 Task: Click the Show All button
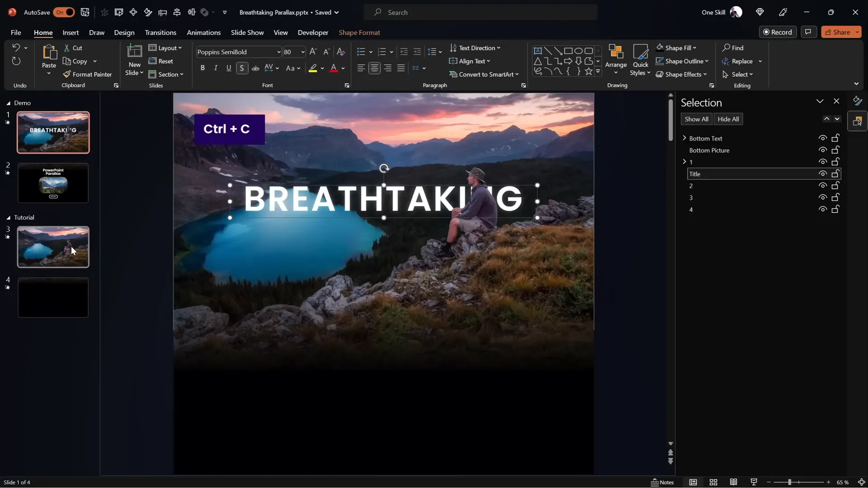coord(696,119)
